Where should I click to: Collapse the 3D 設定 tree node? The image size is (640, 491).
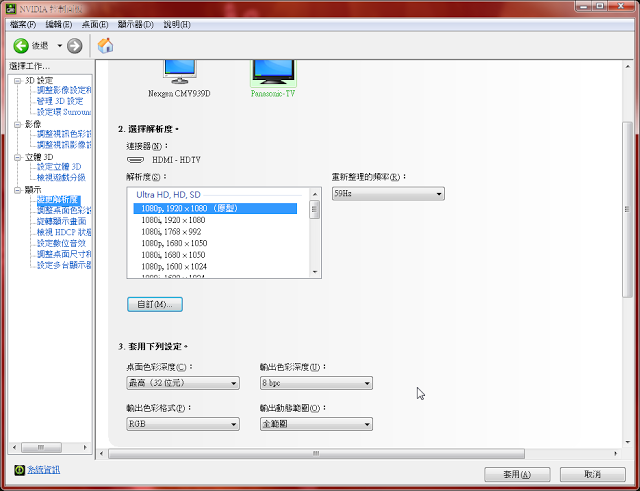pos(18,81)
